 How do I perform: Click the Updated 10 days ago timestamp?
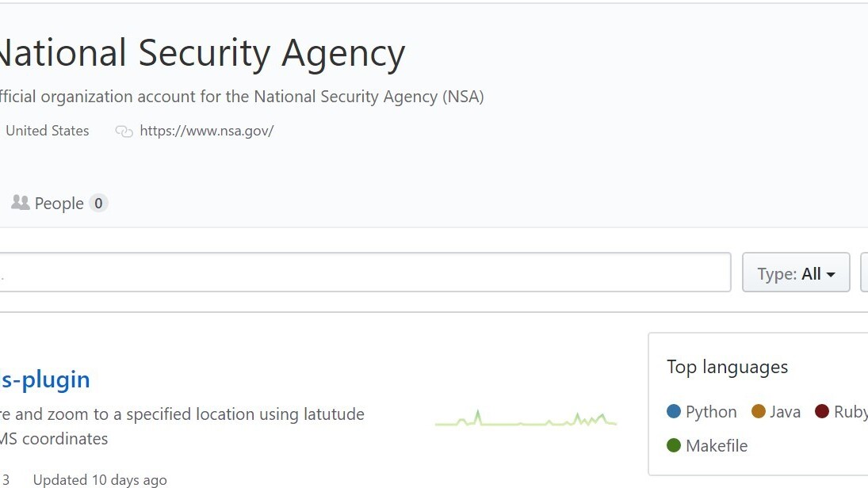coord(100,479)
